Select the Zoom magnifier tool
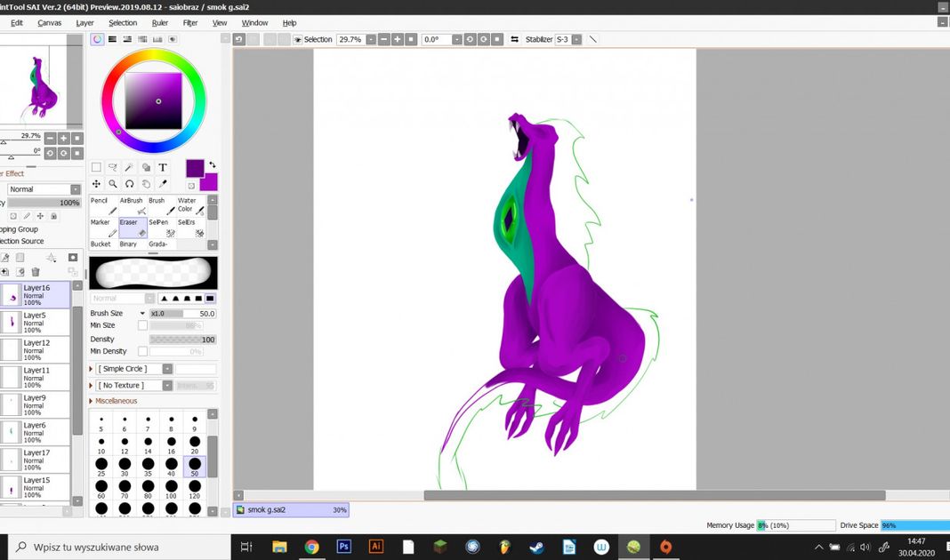Viewport: 950px width, 560px height. (113, 184)
